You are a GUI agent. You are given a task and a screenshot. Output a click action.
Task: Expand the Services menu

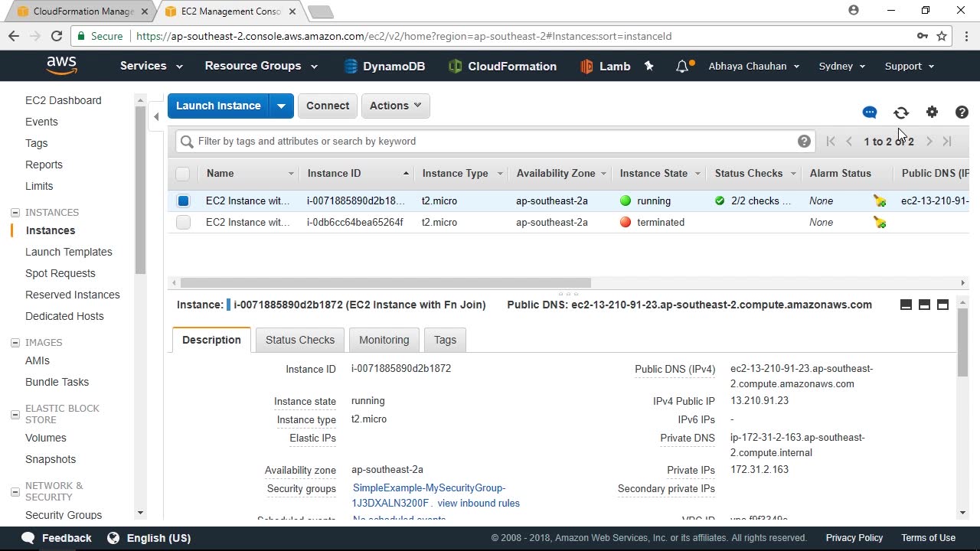pyautogui.click(x=151, y=66)
